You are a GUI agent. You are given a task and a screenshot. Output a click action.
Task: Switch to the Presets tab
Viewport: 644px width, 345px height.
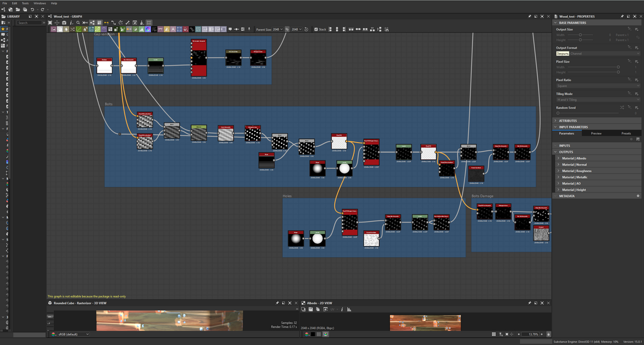(626, 133)
